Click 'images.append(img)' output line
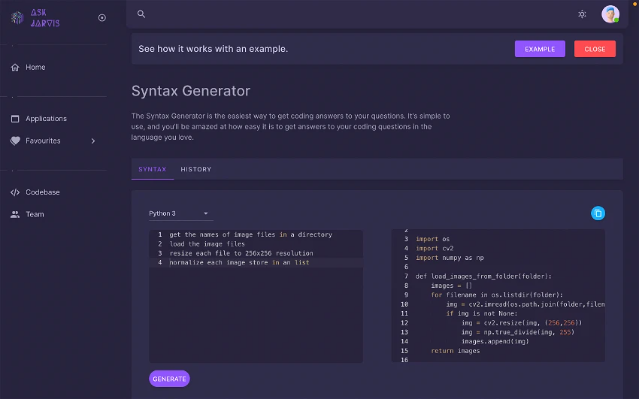Viewport: 640px width, 399px height. (495, 341)
